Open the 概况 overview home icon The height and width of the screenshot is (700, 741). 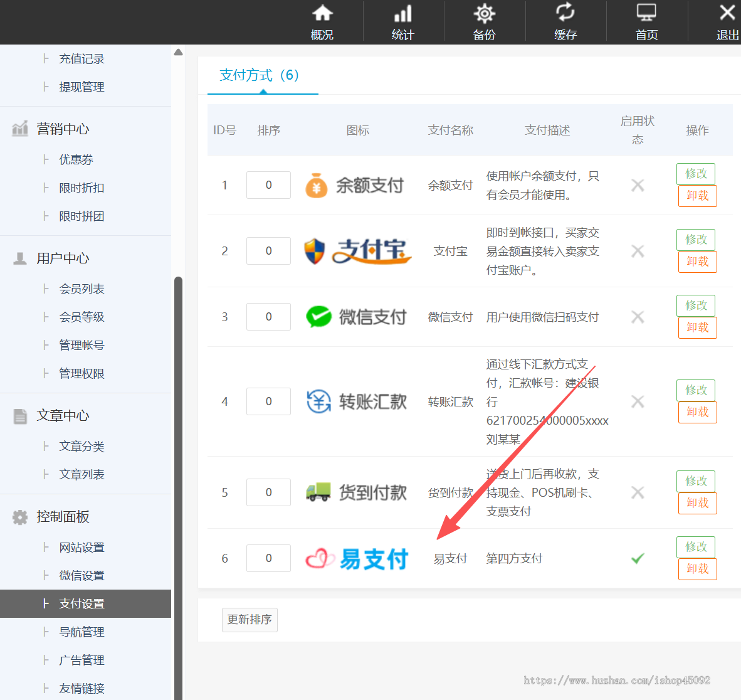[322, 13]
